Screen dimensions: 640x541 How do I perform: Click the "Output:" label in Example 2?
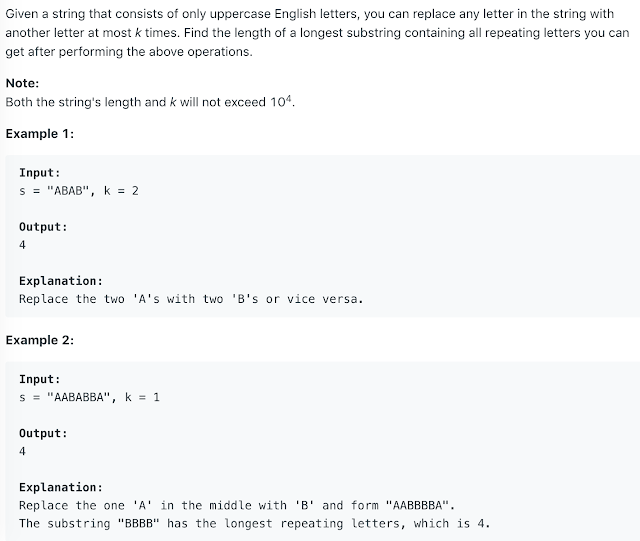click(44, 434)
